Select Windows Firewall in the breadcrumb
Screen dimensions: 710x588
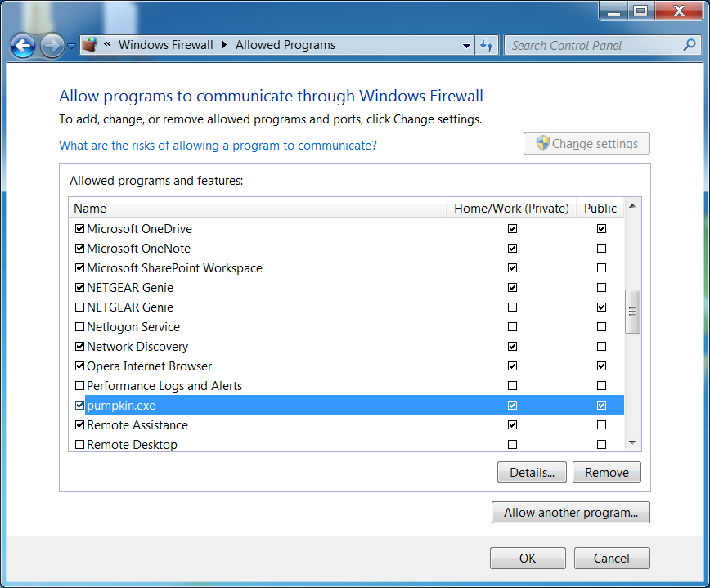[x=165, y=45]
